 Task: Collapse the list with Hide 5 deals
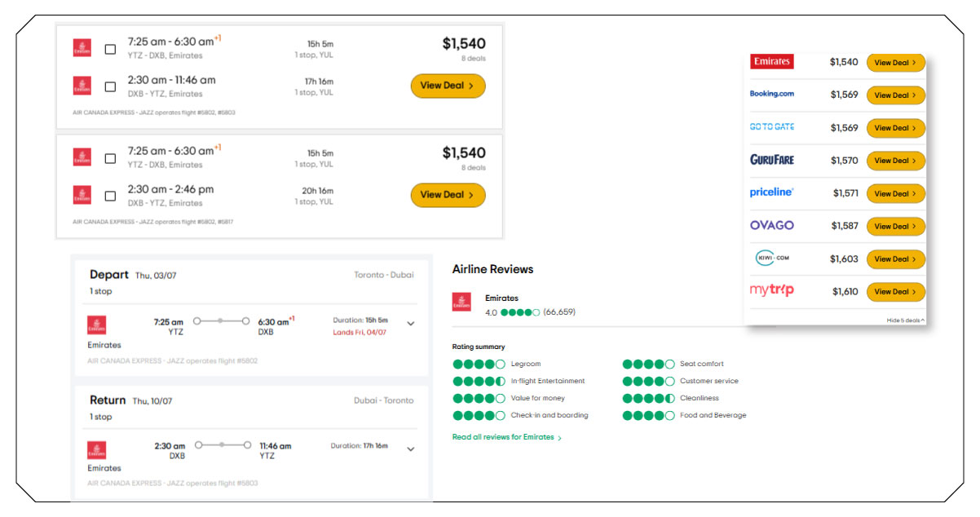[905, 320]
